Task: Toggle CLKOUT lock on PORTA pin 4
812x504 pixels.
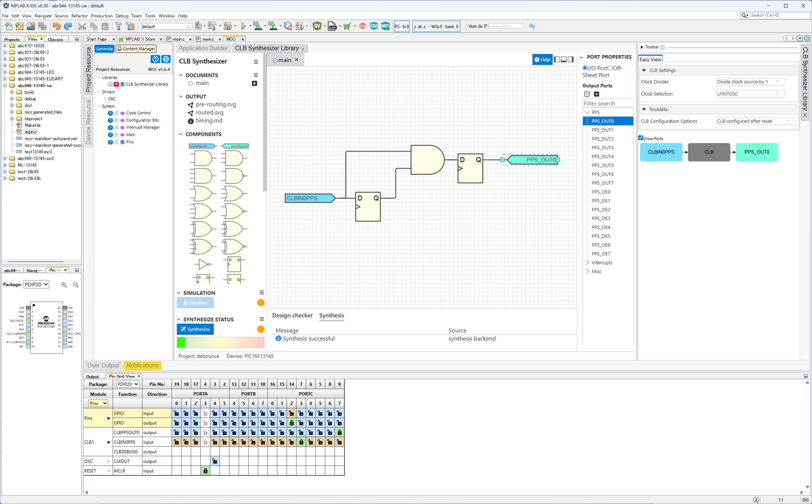Action: point(215,461)
